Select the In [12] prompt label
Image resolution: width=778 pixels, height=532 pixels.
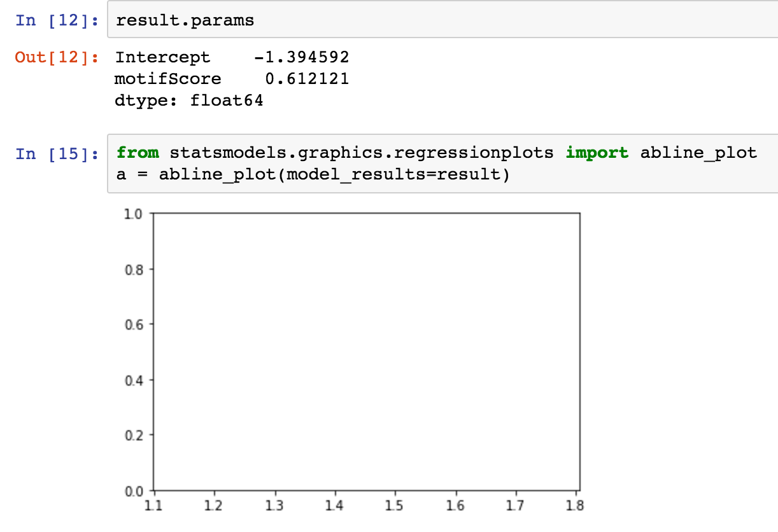pos(57,20)
